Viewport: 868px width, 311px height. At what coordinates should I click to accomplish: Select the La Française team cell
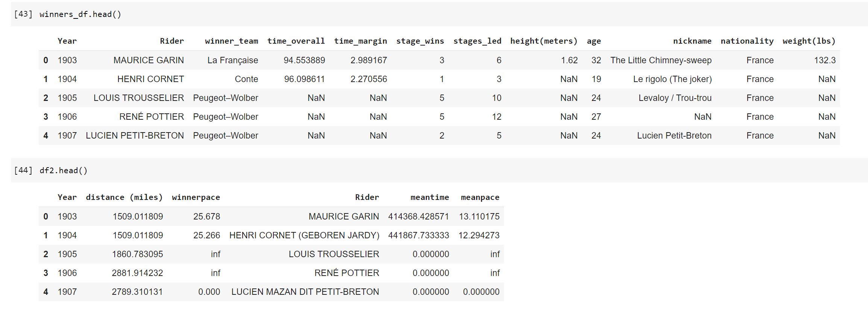[x=233, y=60]
